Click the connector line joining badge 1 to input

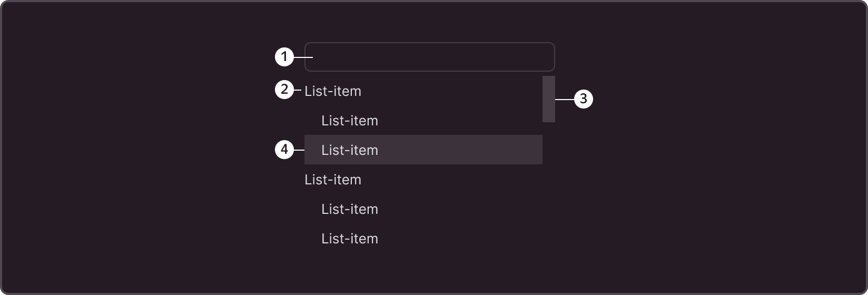tap(303, 57)
